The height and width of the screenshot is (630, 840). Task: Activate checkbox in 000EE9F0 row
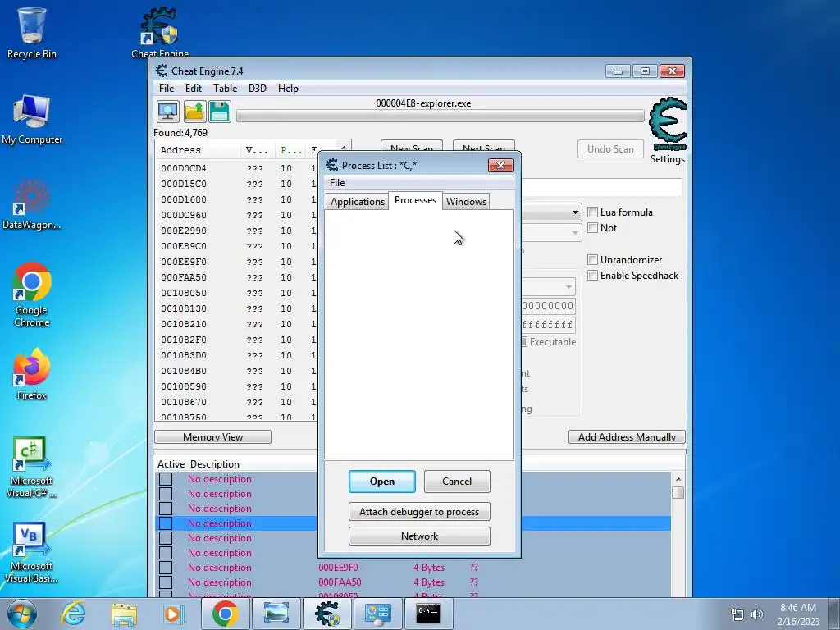(x=166, y=568)
